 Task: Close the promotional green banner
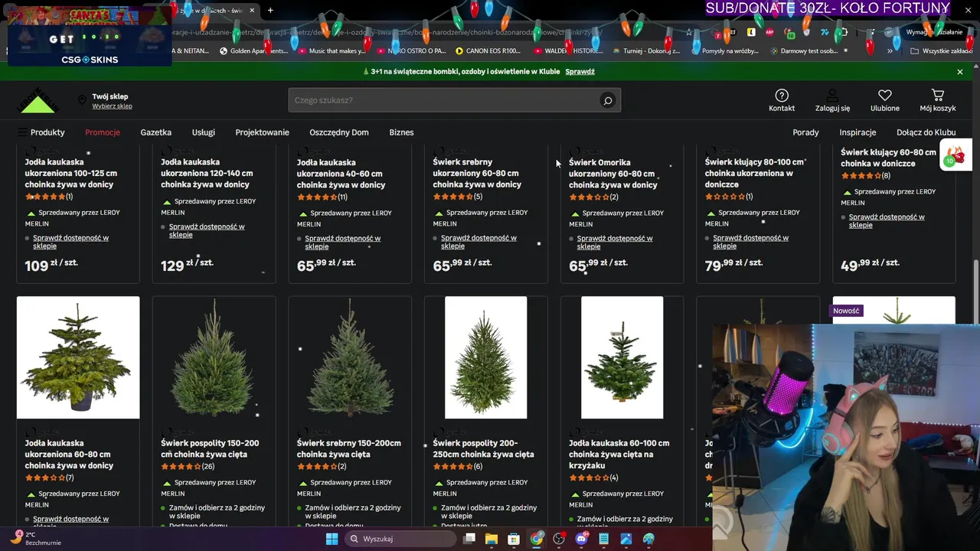tap(960, 71)
